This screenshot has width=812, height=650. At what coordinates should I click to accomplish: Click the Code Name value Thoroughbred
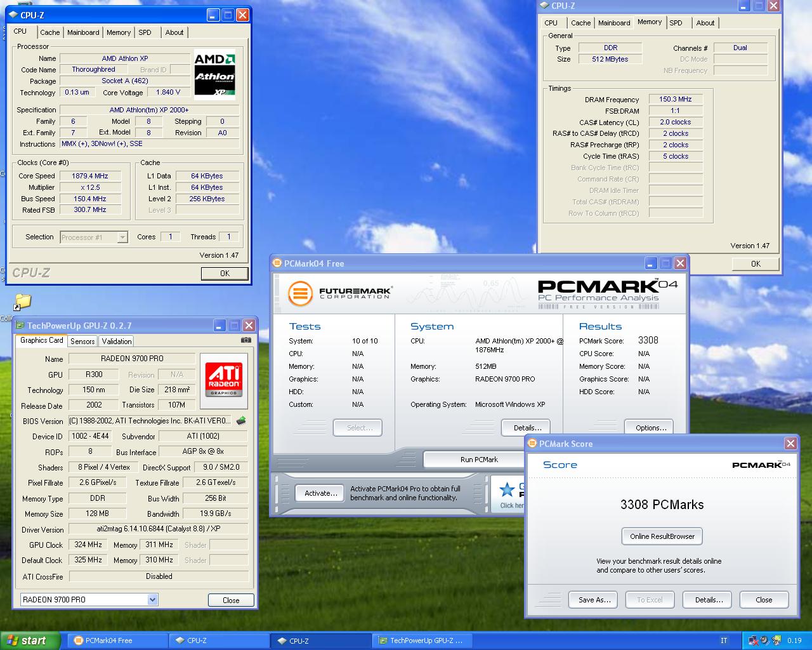93,70
